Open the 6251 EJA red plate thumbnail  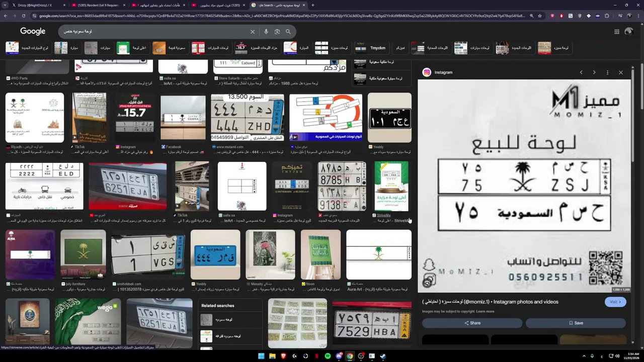pos(127,186)
